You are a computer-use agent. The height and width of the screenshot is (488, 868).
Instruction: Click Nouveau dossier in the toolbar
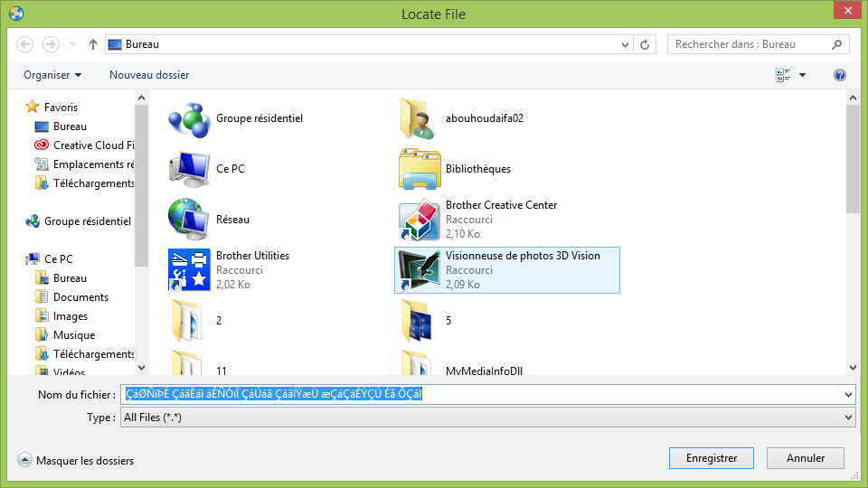point(149,75)
